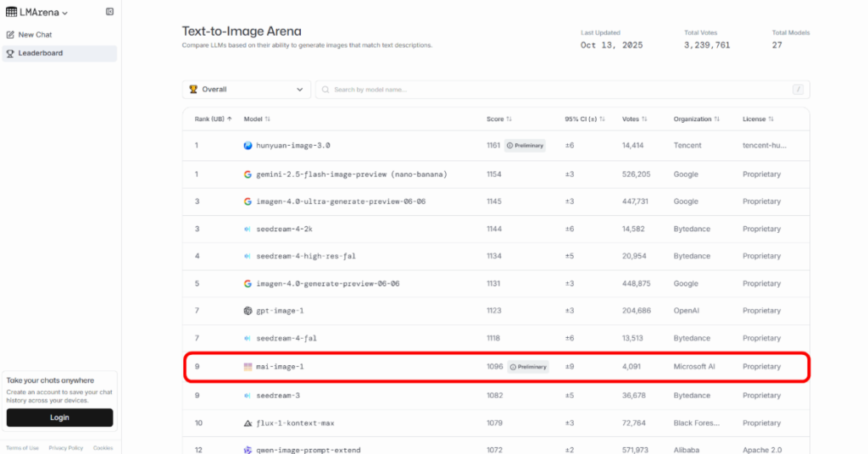Toggle Rank (UB) sort order
The image size is (868, 454).
[x=214, y=119]
